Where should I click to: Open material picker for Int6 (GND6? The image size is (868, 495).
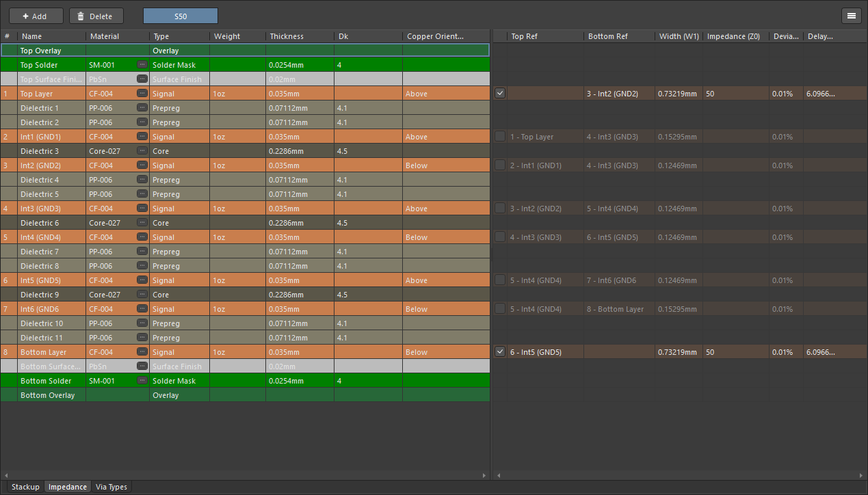coord(142,309)
